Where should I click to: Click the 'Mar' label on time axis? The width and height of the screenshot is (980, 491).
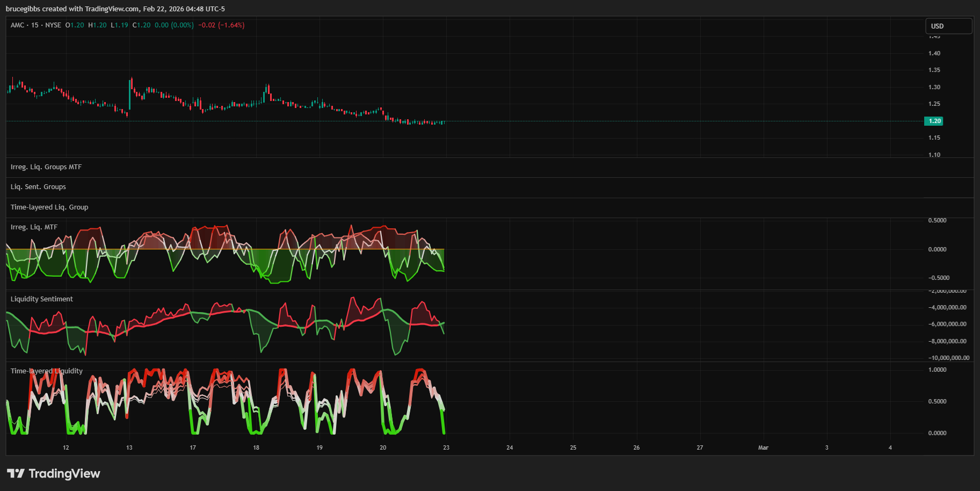tap(763, 447)
